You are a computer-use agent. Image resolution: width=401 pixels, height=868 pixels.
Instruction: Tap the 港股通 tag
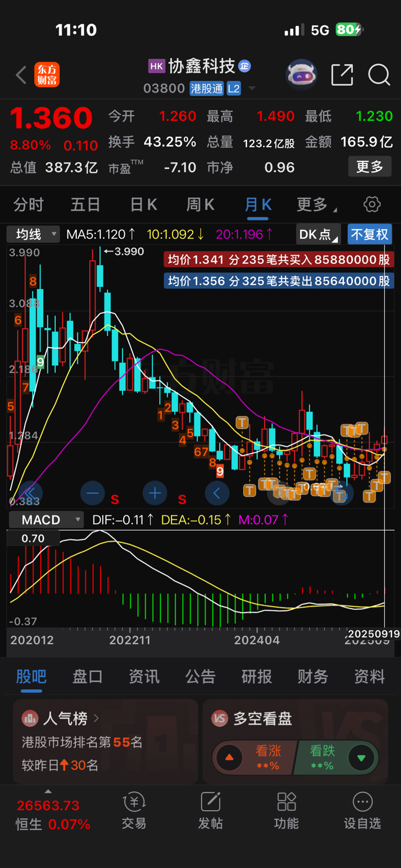pyautogui.click(x=207, y=89)
